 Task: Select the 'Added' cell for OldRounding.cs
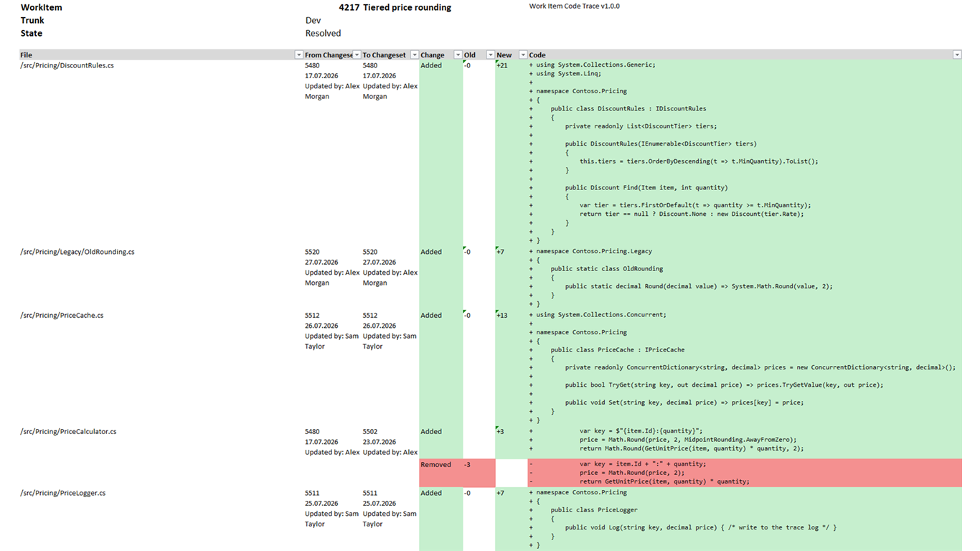click(440, 278)
